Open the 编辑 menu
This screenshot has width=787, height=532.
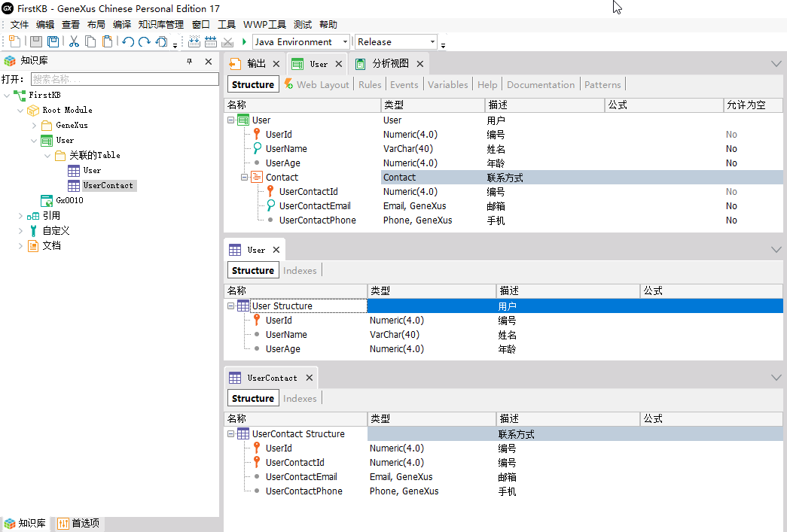(45, 25)
